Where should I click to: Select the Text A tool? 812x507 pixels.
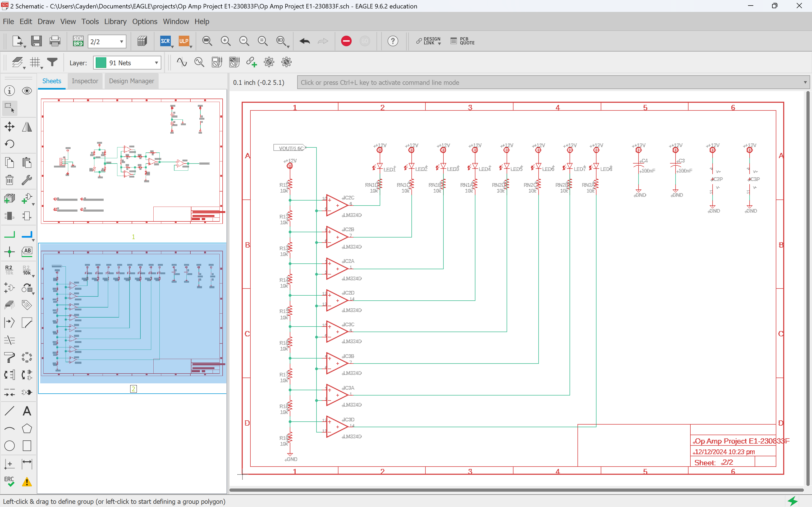click(27, 411)
